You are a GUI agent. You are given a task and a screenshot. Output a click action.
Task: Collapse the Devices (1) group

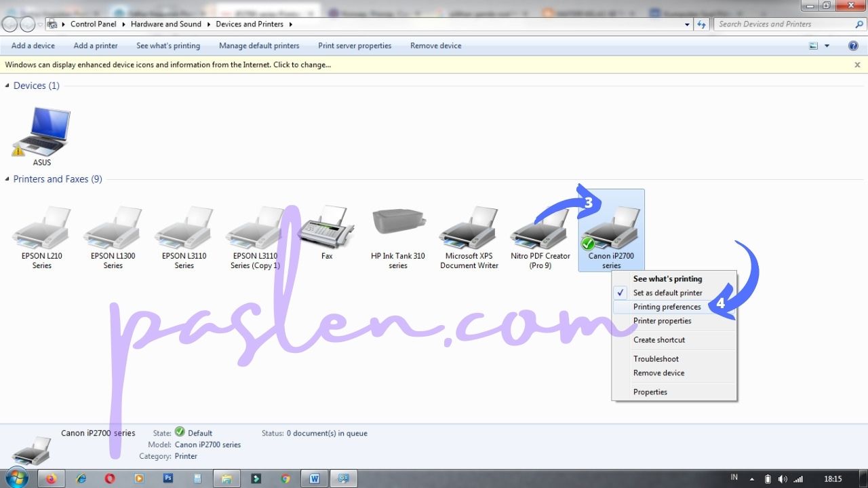pos(7,86)
